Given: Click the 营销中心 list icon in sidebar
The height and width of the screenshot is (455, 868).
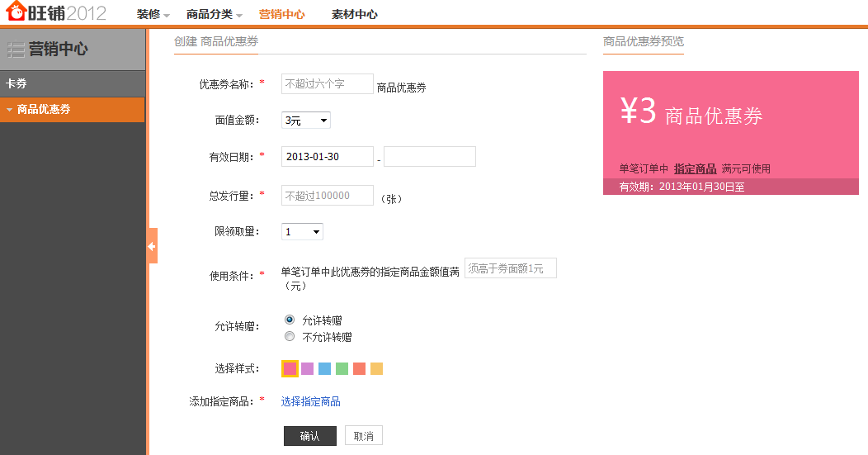Looking at the screenshot, I should pyautogui.click(x=16, y=50).
